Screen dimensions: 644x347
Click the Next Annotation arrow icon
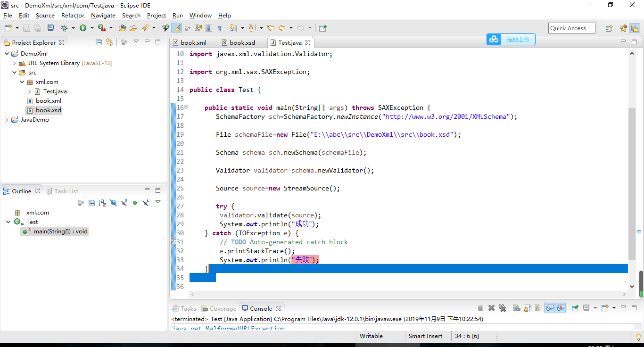(233, 28)
